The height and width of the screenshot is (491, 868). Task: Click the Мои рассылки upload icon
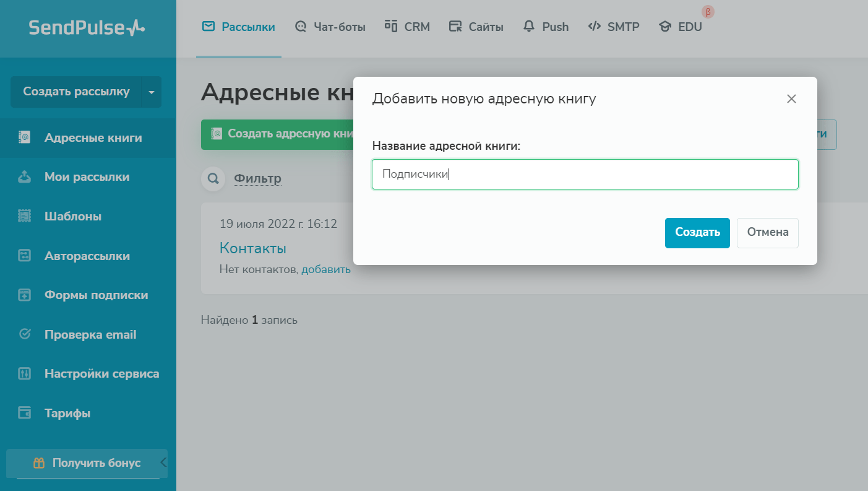[x=25, y=177]
